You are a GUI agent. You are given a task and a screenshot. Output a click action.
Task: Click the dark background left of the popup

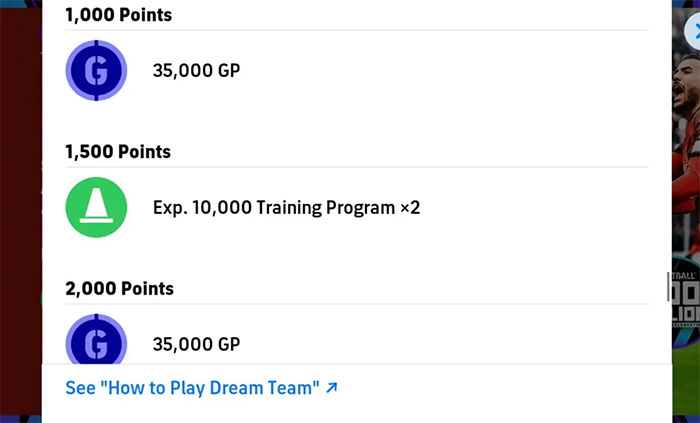pos(20,200)
